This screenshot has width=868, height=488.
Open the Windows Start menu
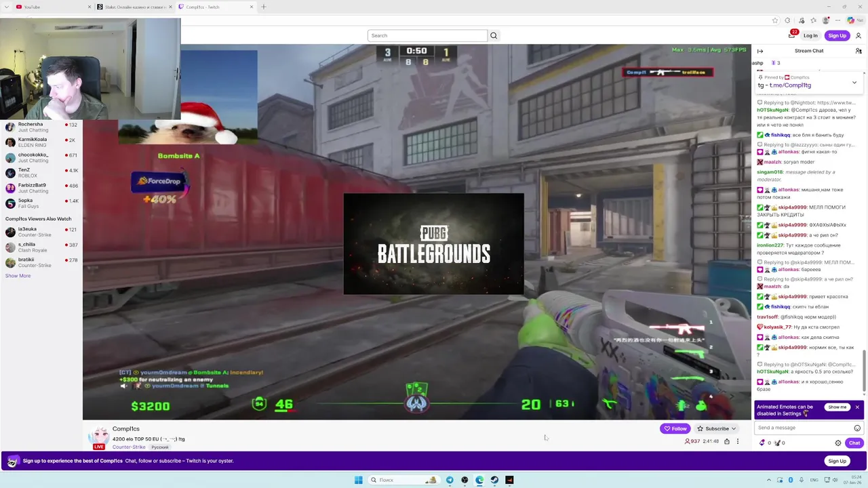[358, 480]
